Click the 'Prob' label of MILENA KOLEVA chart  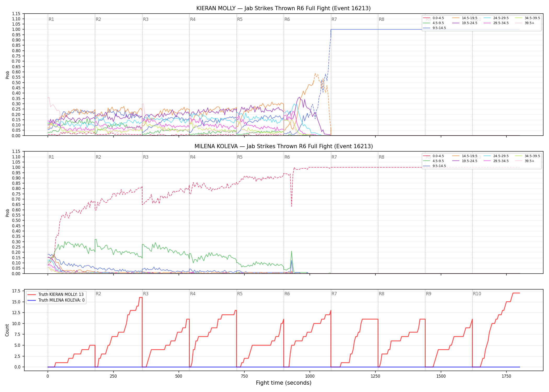coord(7,213)
